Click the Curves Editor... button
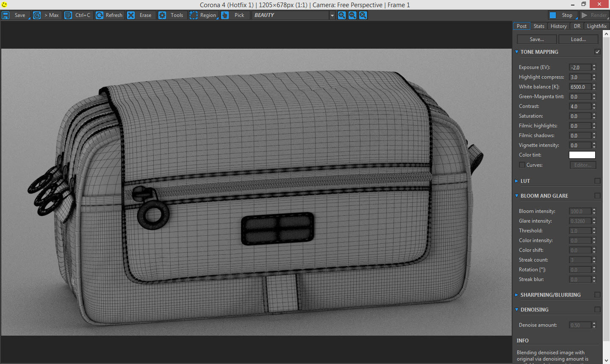 point(583,165)
